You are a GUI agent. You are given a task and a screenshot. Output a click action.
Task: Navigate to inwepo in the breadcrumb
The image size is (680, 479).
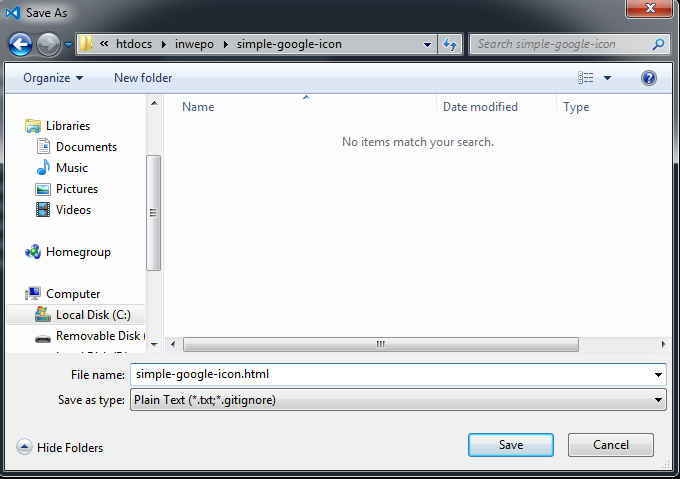pyautogui.click(x=194, y=44)
